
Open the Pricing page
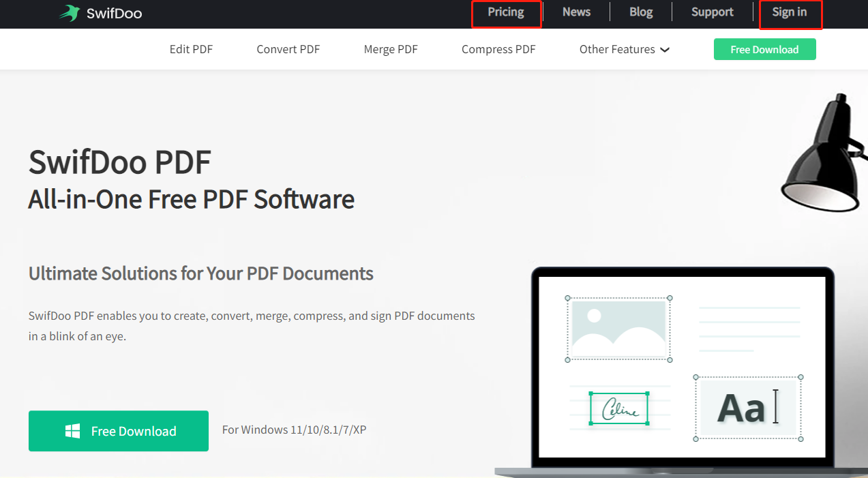(506, 12)
